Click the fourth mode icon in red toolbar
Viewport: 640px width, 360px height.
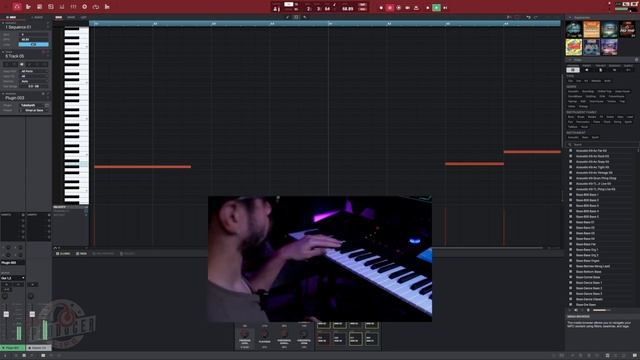tap(51, 7)
